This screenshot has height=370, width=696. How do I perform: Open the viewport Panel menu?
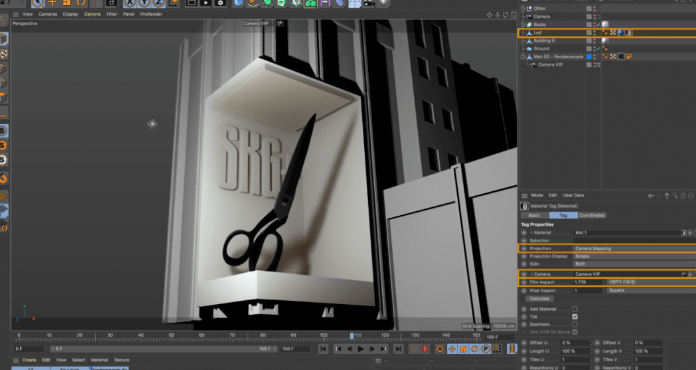pyautogui.click(x=128, y=14)
